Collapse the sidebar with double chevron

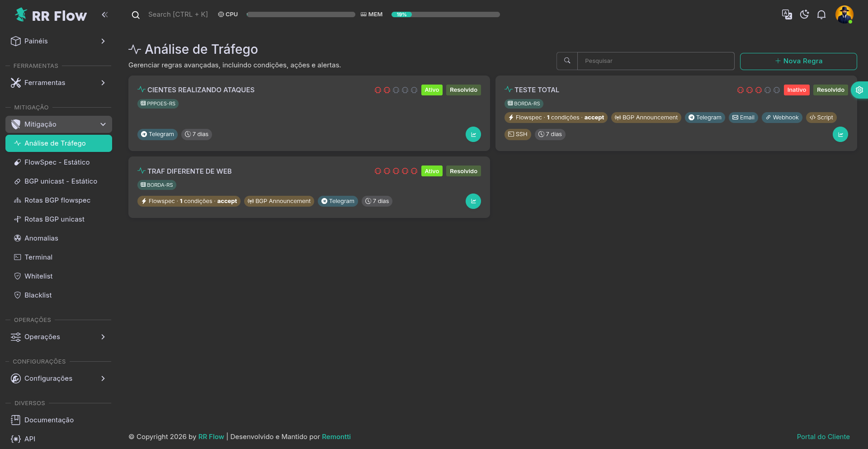tap(105, 14)
